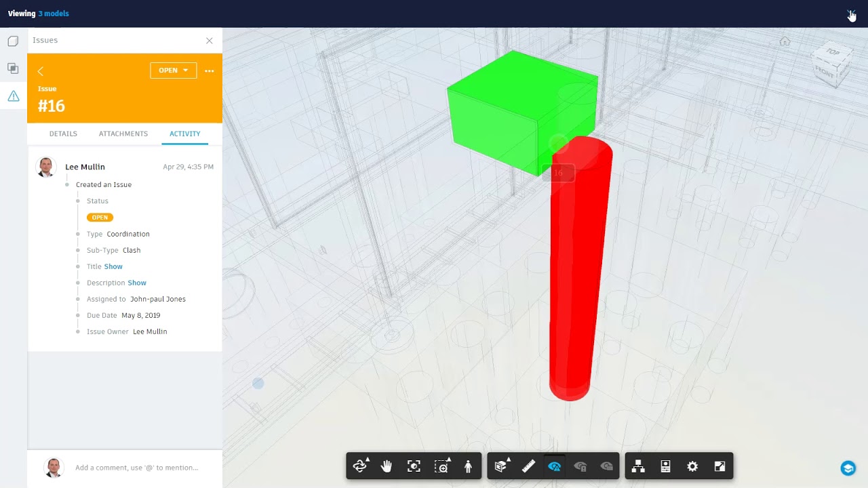The height and width of the screenshot is (488, 868).
Task: Click the 3 models link
Action: click(54, 14)
